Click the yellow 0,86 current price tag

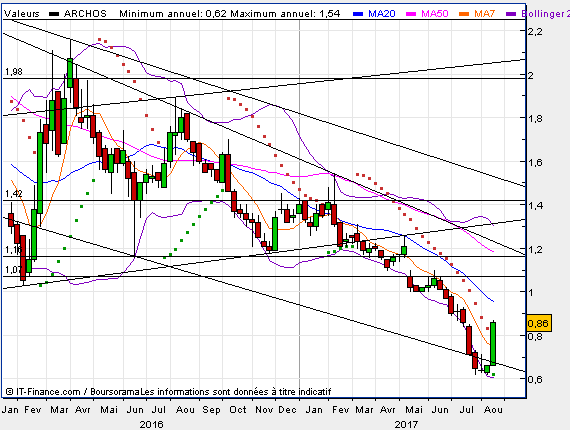pos(539,323)
